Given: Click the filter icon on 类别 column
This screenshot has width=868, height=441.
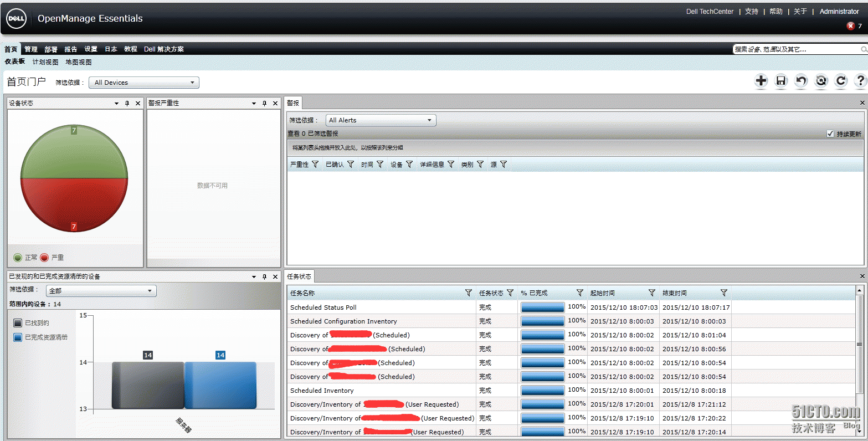Looking at the screenshot, I should tap(480, 165).
